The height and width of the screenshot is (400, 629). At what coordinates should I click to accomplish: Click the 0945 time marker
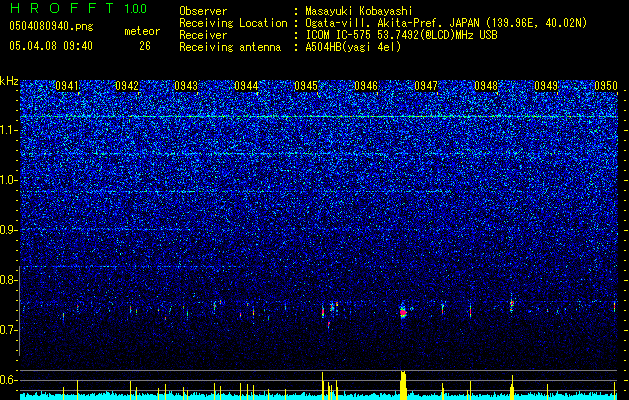(x=306, y=86)
